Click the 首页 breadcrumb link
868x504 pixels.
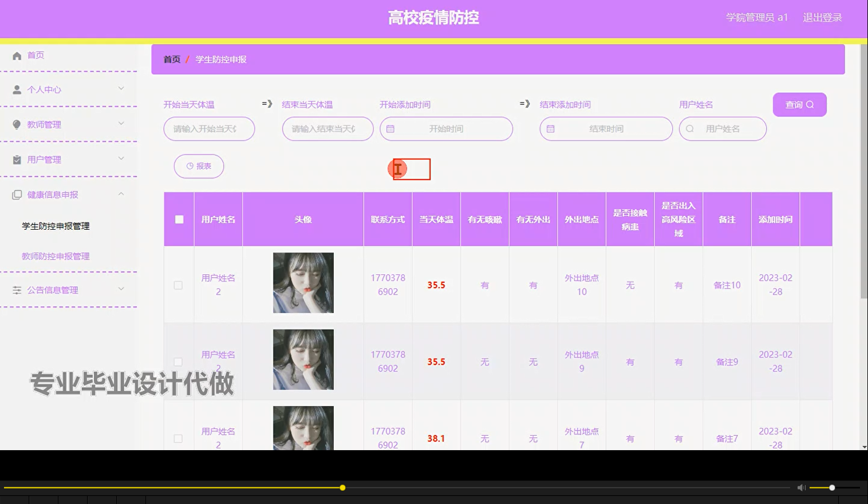point(172,60)
